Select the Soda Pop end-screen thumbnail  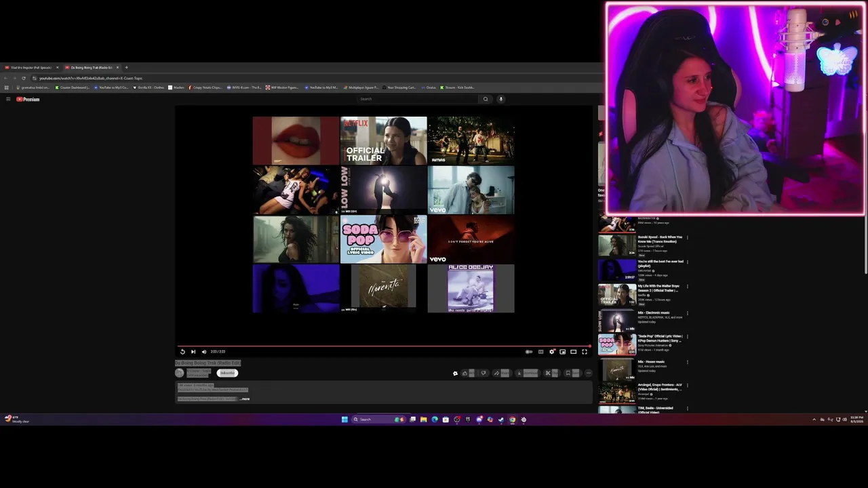coord(383,239)
